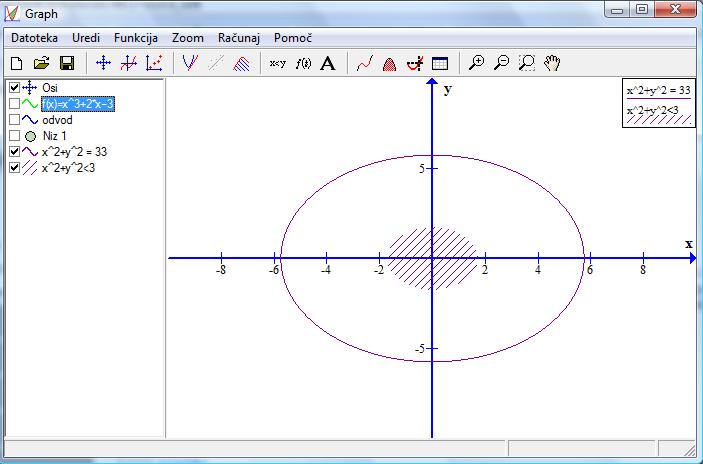Select the hand Move tool

pos(553,63)
